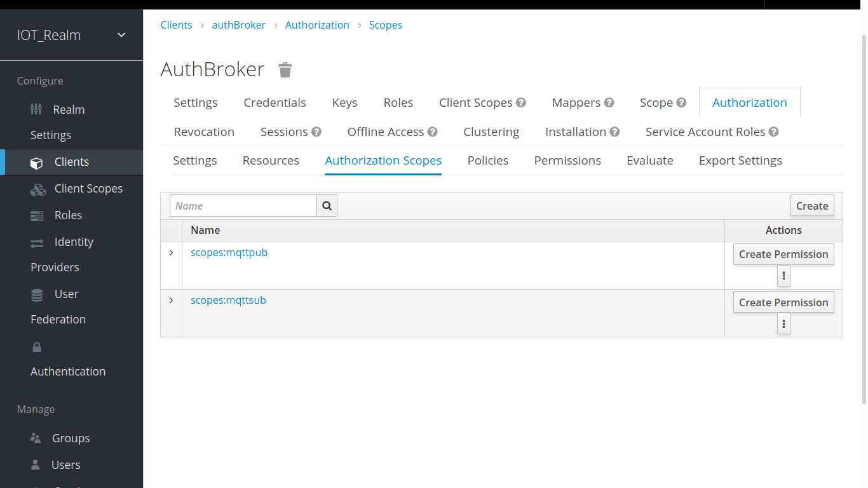The image size is (868, 488).
Task: Click the Users person icon
Action: click(x=36, y=464)
